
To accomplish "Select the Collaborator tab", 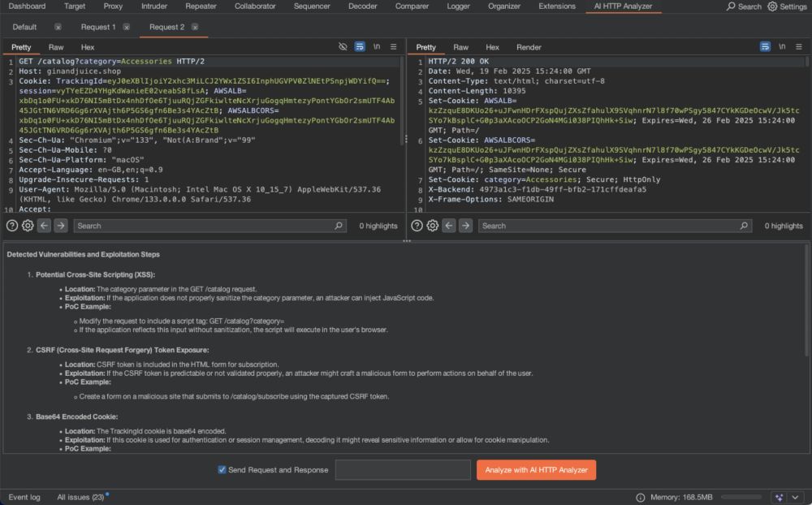I will click(x=255, y=6).
